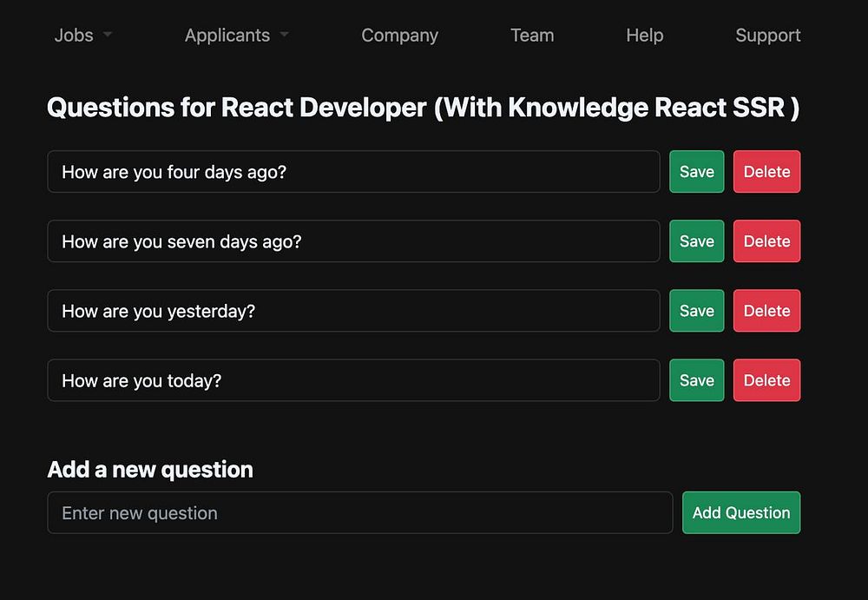Image resolution: width=868 pixels, height=600 pixels.
Task: Go to the Company page
Action: coord(399,36)
